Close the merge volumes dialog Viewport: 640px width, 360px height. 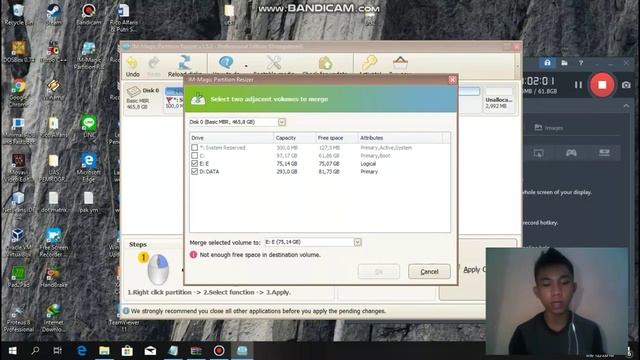(x=452, y=80)
